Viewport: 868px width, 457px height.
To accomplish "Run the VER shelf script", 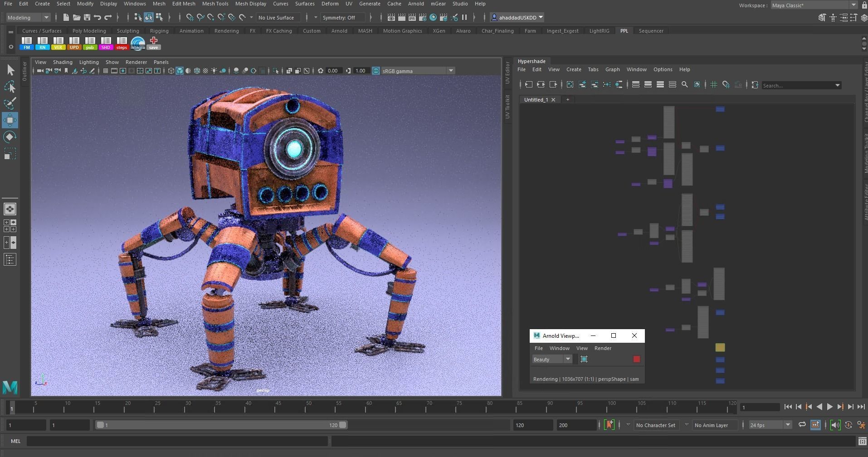I will click(59, 43).
